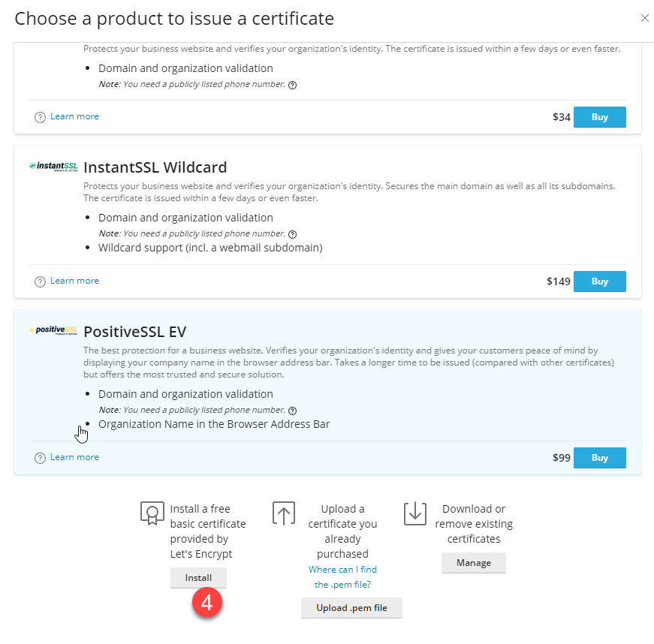Close the certificate product dialog

pyautogui.click(x=644, y=18)
